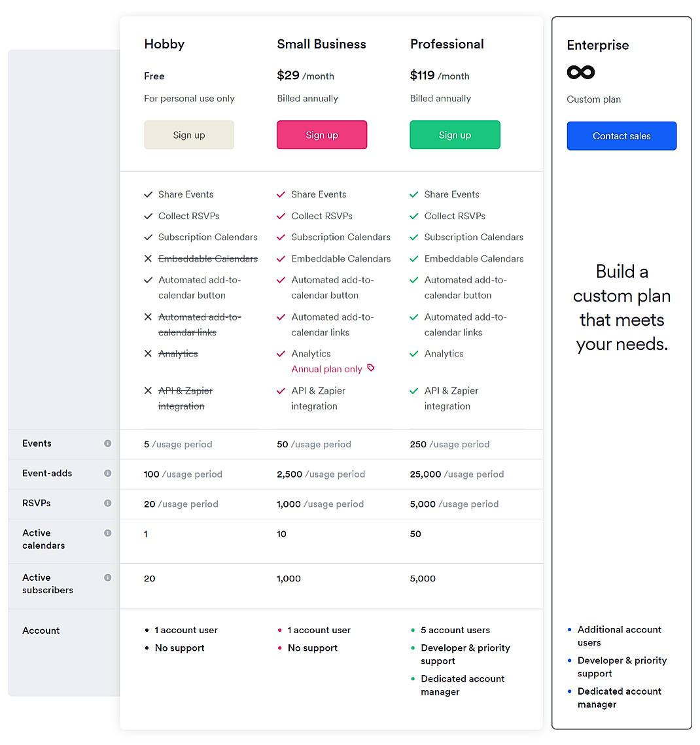
Task: Click the X beside API & Zapier in Hobby
Action: click(x=148, y=390)
